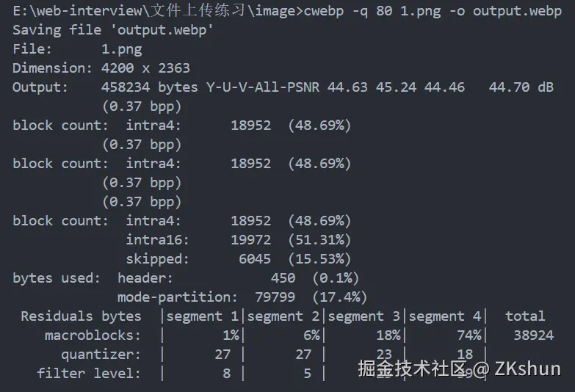Click the ZKshun watermark text
The image size is (575, 392).
(x=528, y=369)
